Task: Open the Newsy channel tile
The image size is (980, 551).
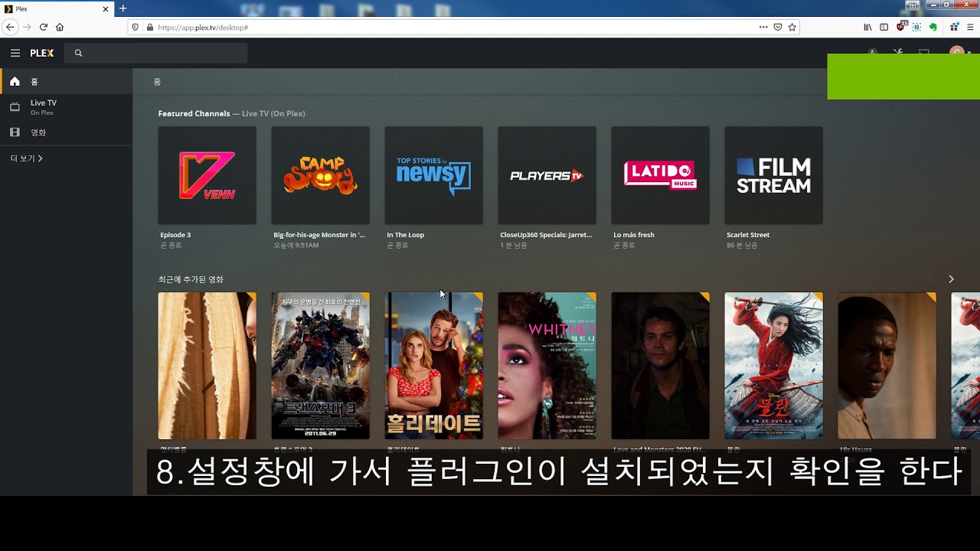Action: [434, 175]
